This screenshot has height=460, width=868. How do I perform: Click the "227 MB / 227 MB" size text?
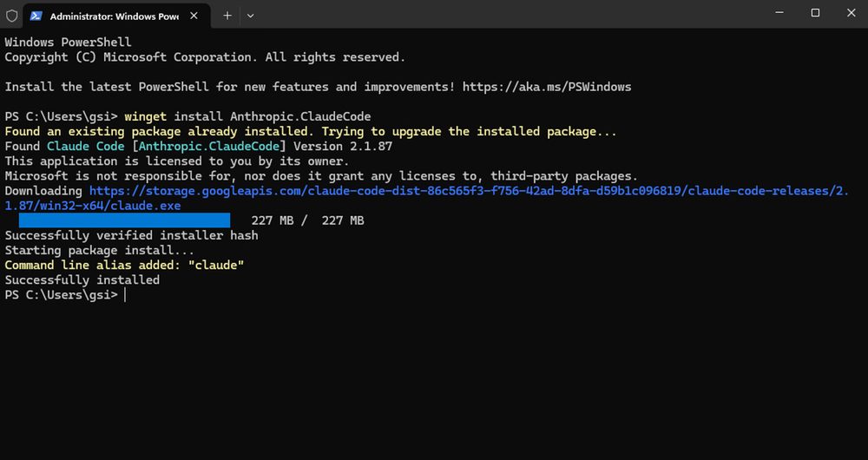point(307,220)
